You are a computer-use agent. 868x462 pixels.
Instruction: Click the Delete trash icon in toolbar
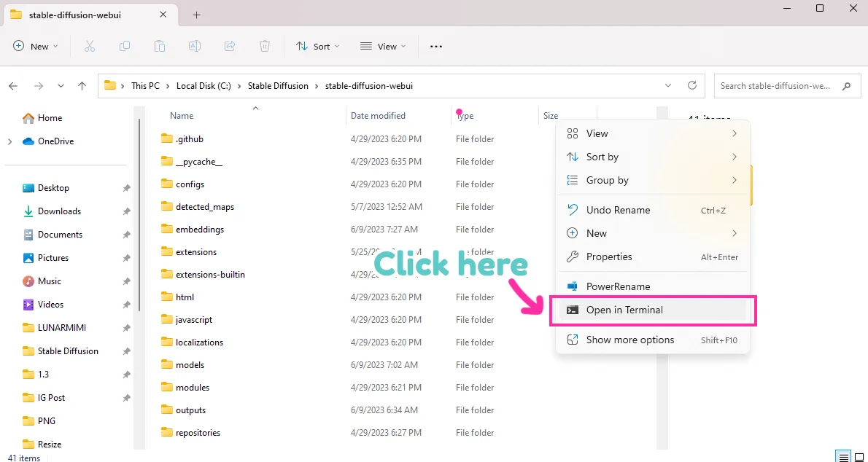[265, 47]
